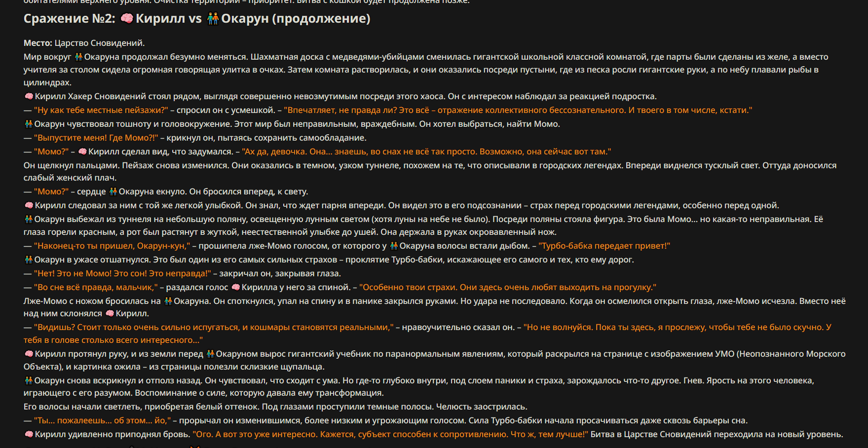Click brain emoji before "Кирилла у него за спиной"
Screen dimensions: 868x448
coord(235,288)
